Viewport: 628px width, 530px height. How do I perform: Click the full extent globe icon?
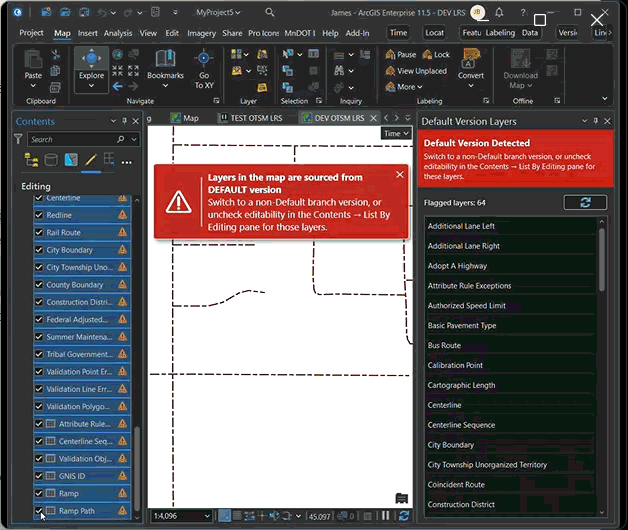click(x=117, y=54)
